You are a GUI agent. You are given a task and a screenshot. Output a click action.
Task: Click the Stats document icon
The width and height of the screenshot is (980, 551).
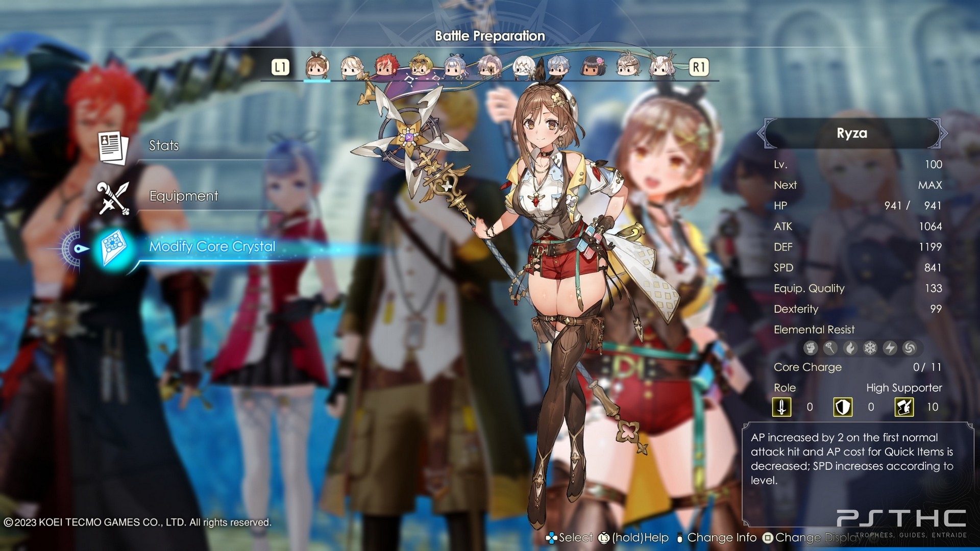[112, 148]
